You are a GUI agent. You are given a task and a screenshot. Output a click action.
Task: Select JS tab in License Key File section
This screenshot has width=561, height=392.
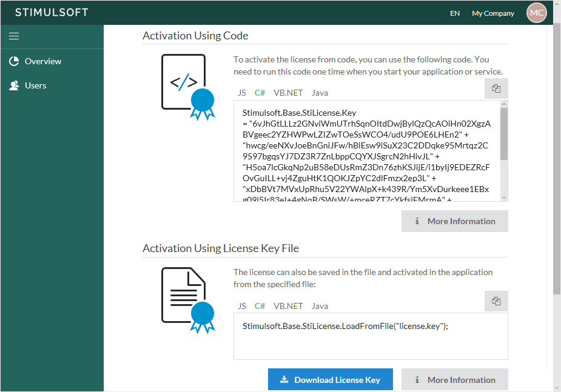(242, 306)
